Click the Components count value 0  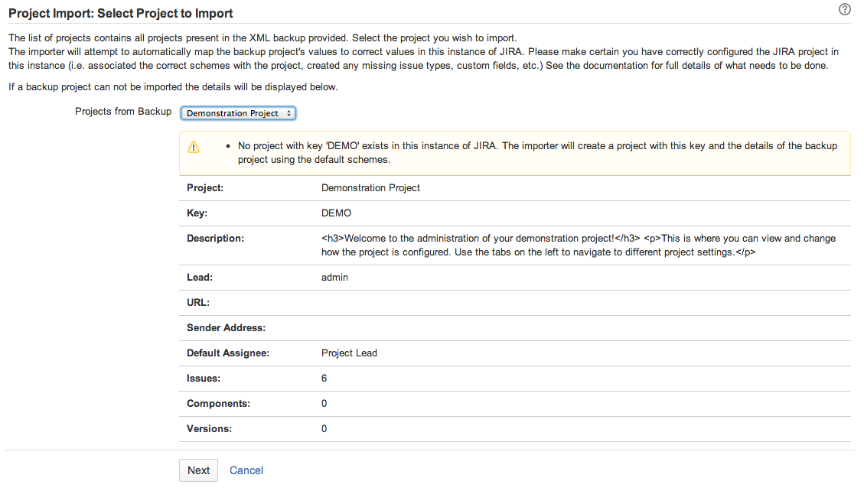pyautogui.click(x=324, y=404)
